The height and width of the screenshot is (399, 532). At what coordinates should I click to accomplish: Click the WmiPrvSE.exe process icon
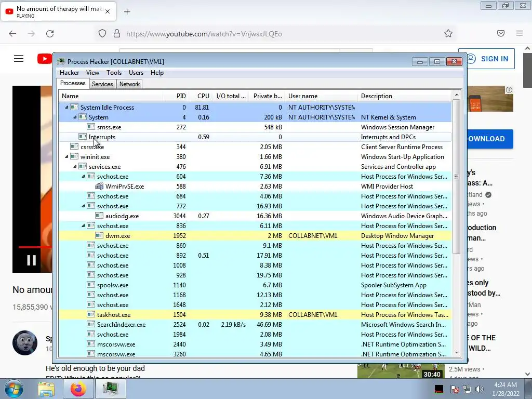point(99,187)
